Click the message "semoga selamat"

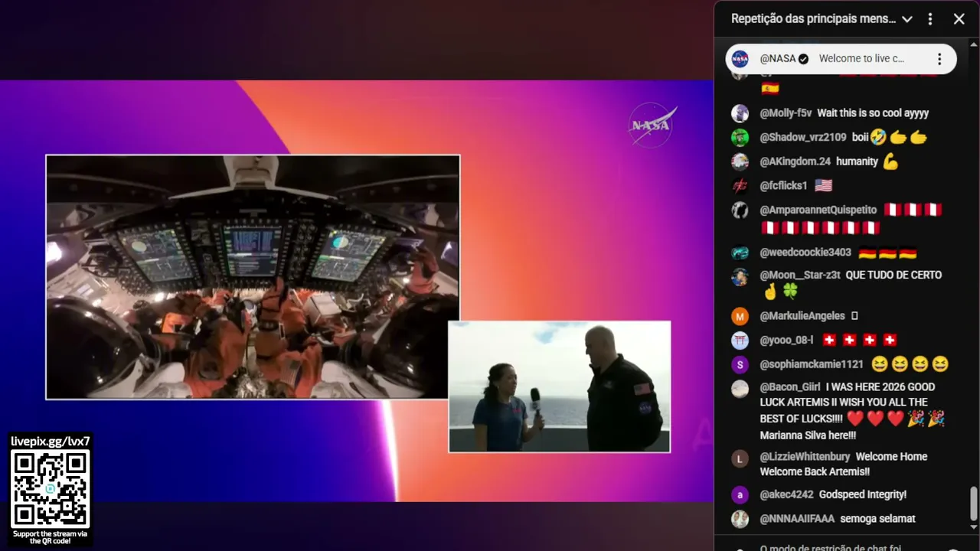tap(877, 519)
